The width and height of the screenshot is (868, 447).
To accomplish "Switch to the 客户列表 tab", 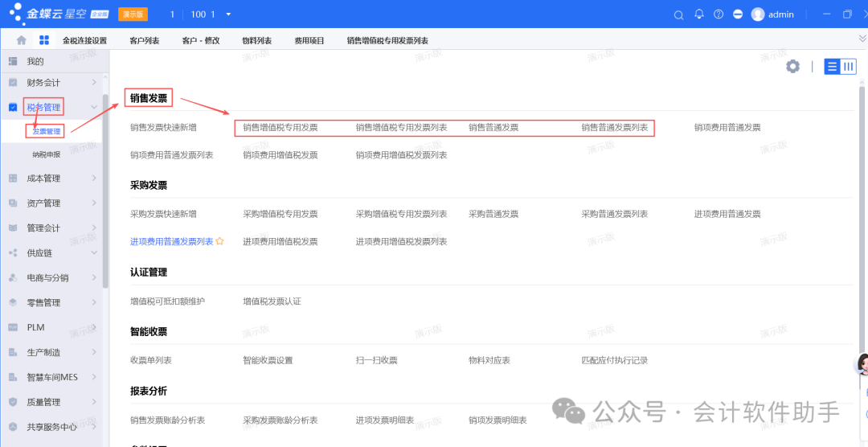I will point(144,41).
